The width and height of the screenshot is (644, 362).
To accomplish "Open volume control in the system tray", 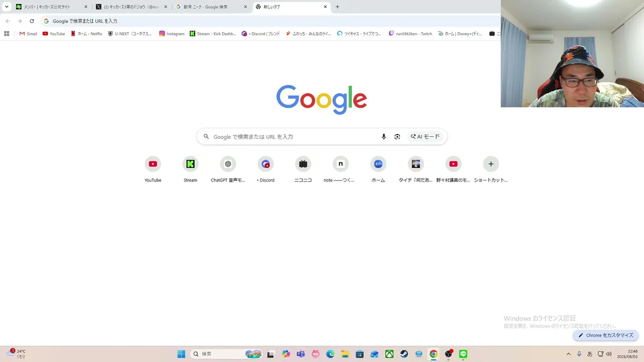I will [609, 354].
